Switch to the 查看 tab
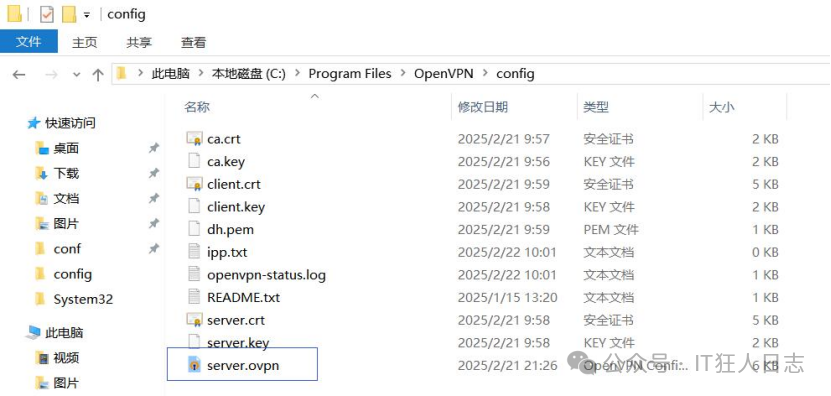831x396 pixels. coord(193,43)
